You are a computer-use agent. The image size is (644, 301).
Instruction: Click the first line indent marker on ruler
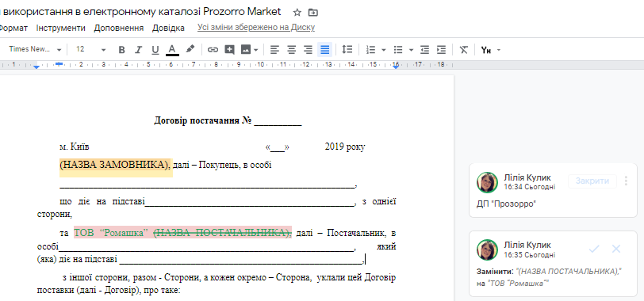pos(59,63)
